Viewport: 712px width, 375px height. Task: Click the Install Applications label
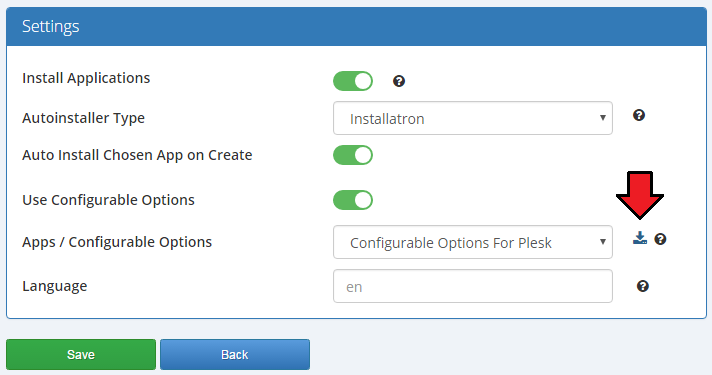[86, 78]
